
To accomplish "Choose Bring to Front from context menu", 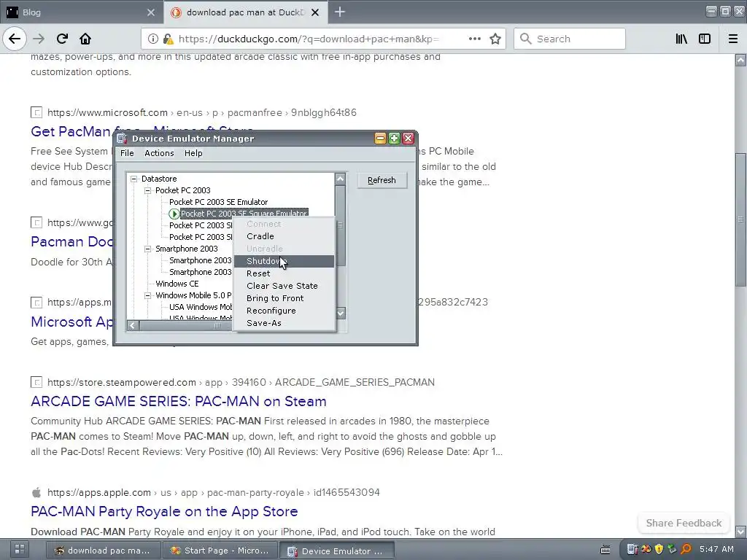I will 284,298.
